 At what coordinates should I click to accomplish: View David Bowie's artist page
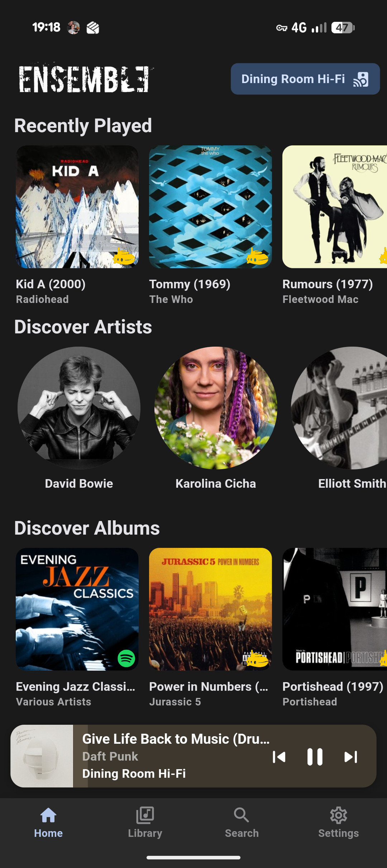click(79, 408)
